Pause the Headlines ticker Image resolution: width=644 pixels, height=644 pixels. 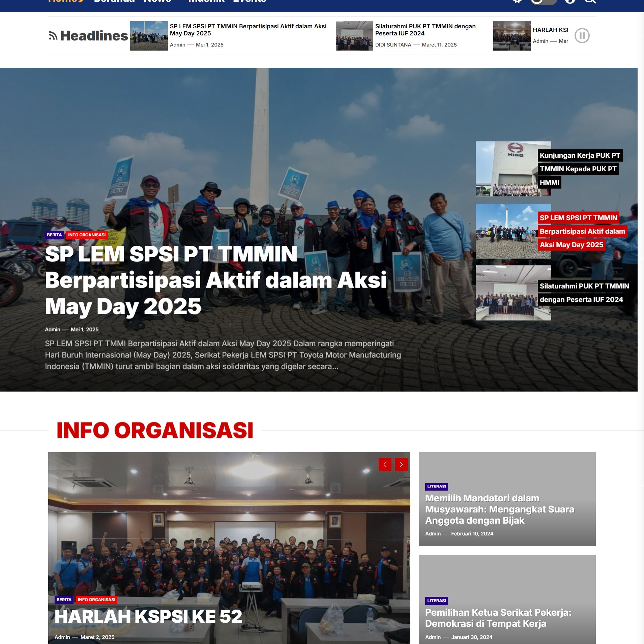pyautogui.click(x=582, y=36)
